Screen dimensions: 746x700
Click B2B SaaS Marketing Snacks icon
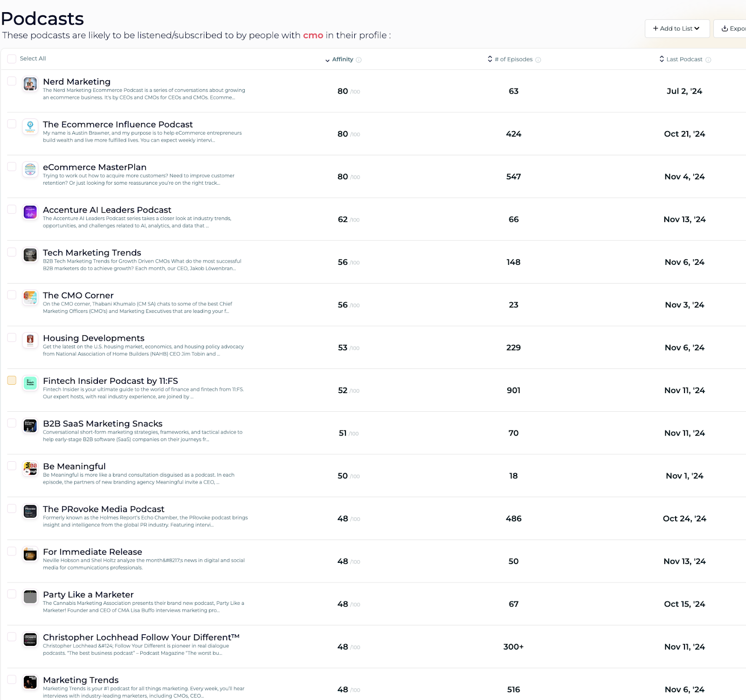tap(30, 426)
